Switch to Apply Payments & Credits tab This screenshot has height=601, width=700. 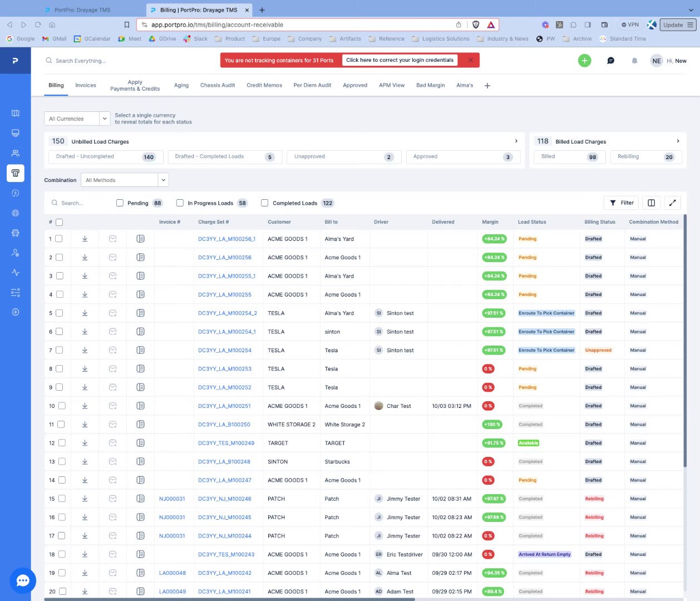135,86
